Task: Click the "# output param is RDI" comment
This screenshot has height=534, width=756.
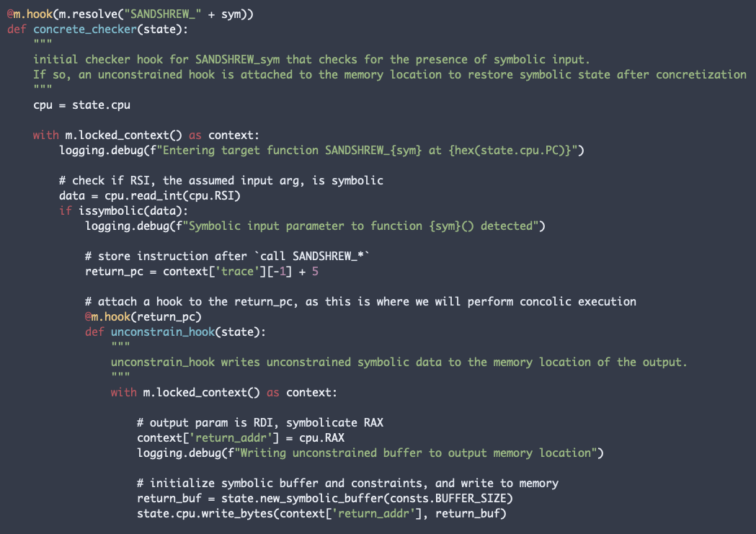Action: coord(259,422)
